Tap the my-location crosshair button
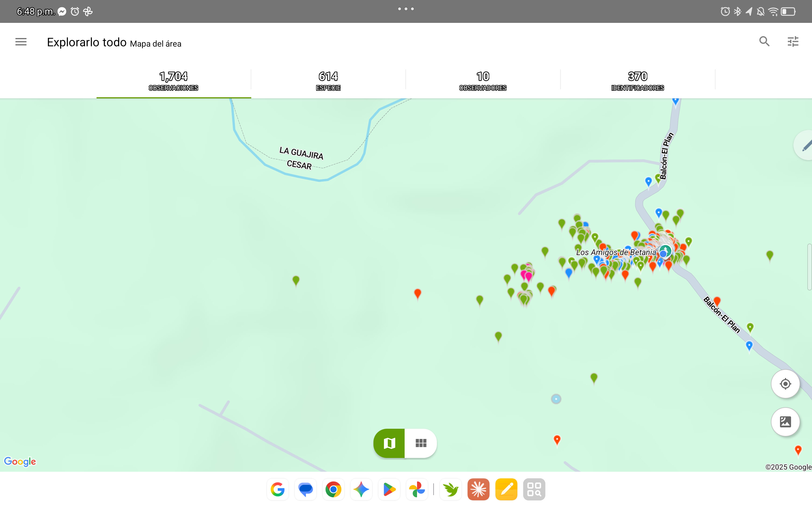The width and height of the screenshot is (812, 507). pos(785,384)
